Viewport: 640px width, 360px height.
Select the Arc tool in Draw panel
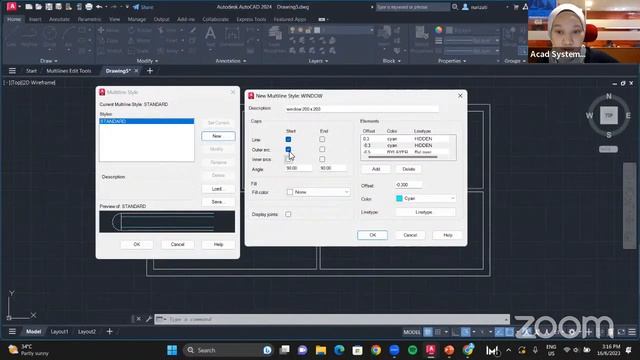[68, 37]
